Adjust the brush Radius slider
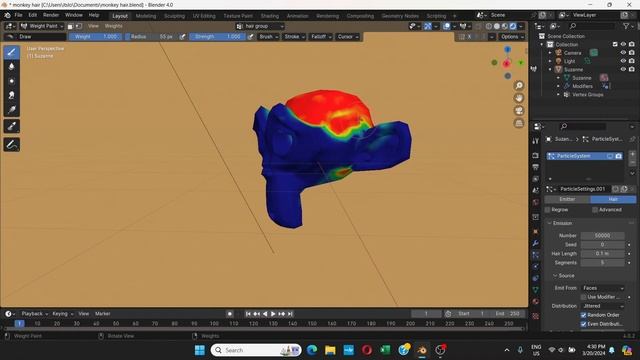640x360 pixels. (151, 37)
